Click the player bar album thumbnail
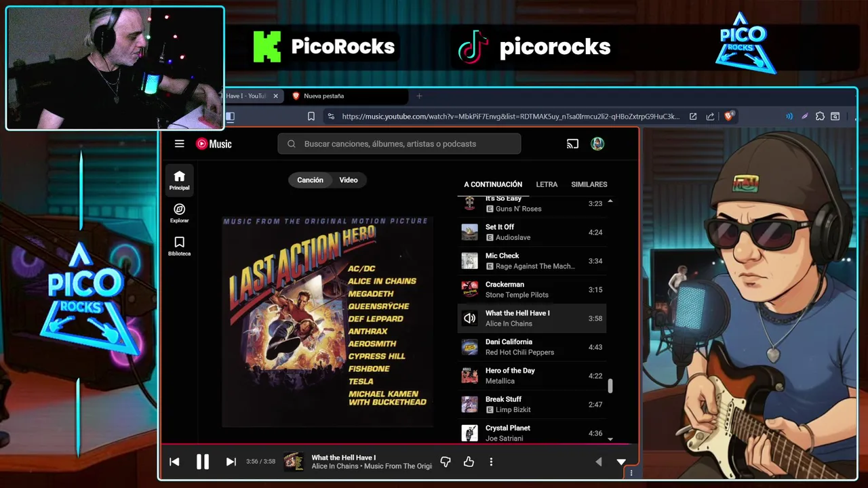Screen dimensions: 868x488 294,462
